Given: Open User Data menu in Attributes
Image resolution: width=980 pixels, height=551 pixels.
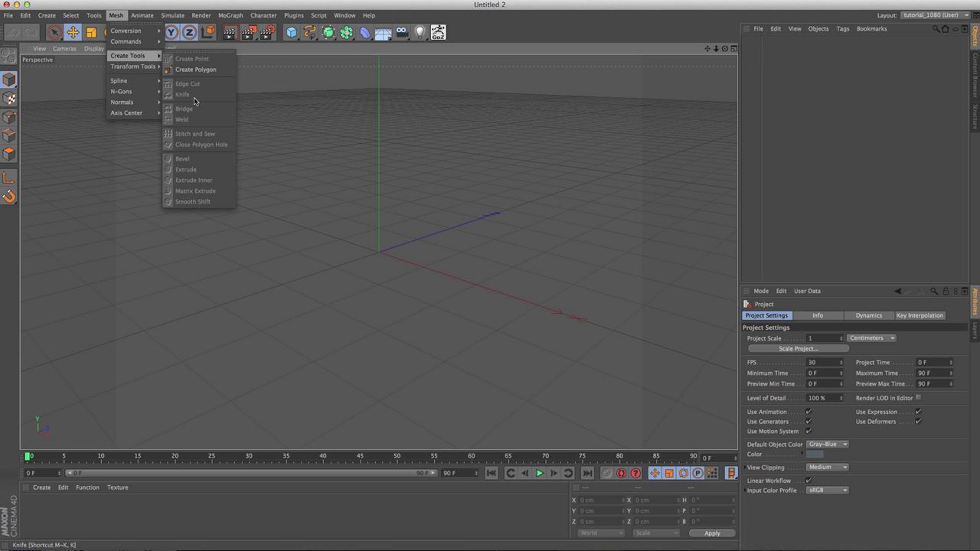Looking at the screenshot, I should [x=807, y=291].
